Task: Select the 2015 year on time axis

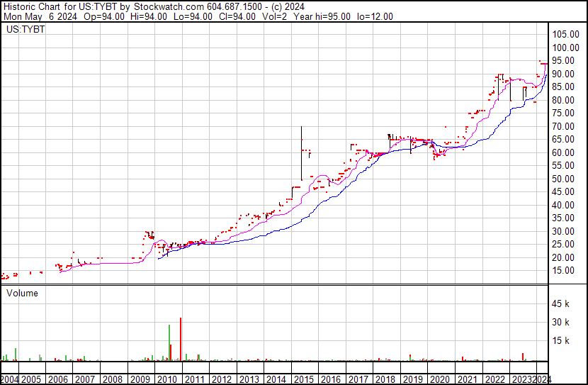Action: point(304,379)
